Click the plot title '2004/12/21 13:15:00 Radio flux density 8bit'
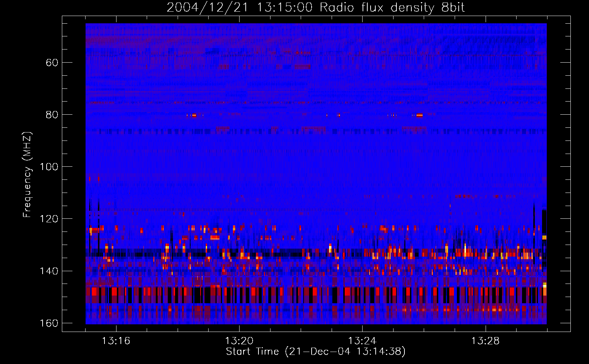589x364 pixels. pos(316,7)
